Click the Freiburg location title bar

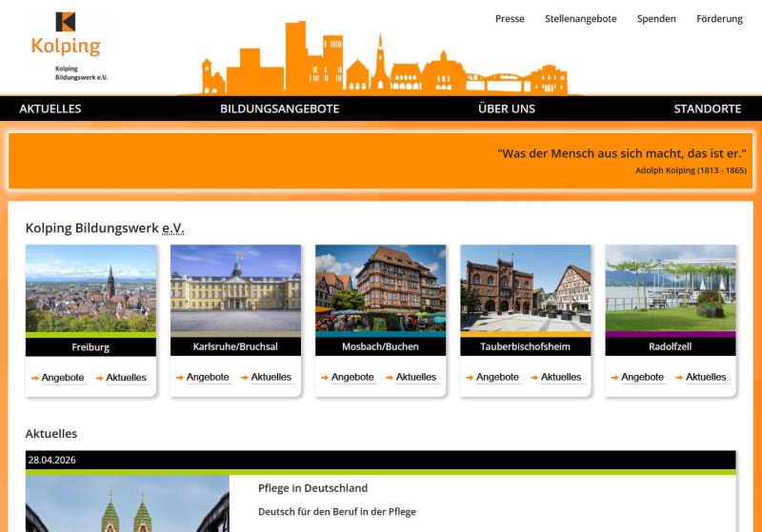(x=90, y=347)
